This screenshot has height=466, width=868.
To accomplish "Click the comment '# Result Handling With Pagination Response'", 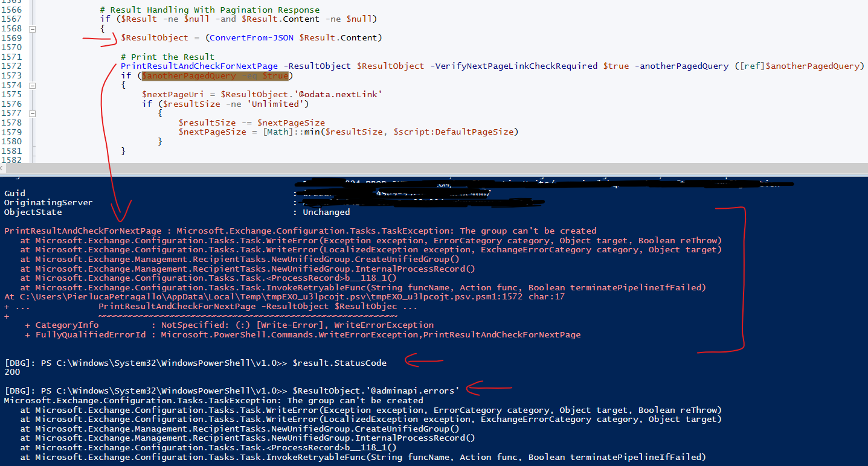I will [210, 10].
